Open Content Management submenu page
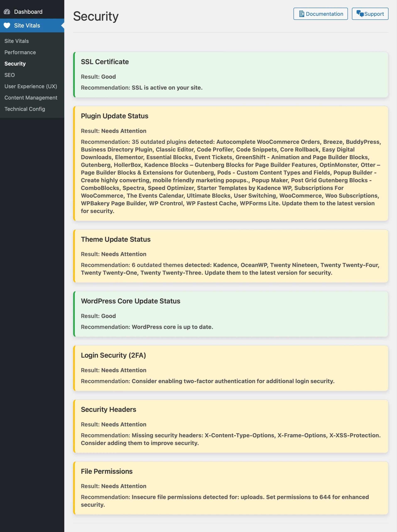This screenshot has height=532, width=397. pos(31,98)
